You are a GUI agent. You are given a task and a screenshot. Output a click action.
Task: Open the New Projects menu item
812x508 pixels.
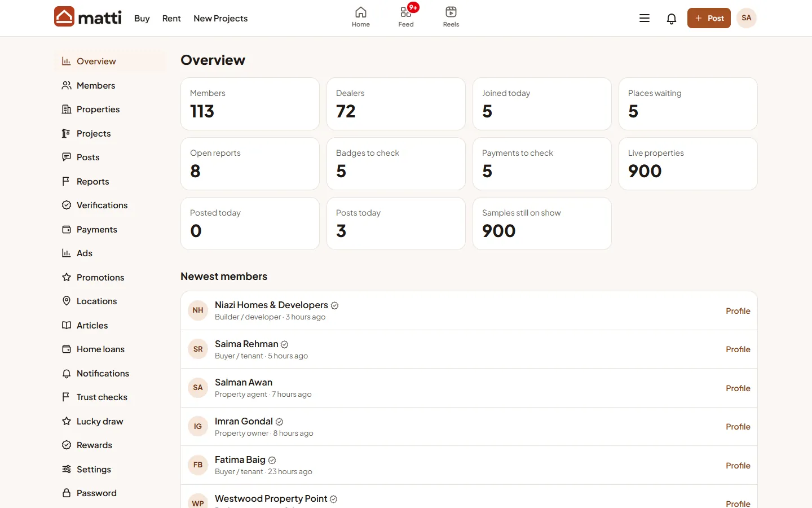pos(220,18)
